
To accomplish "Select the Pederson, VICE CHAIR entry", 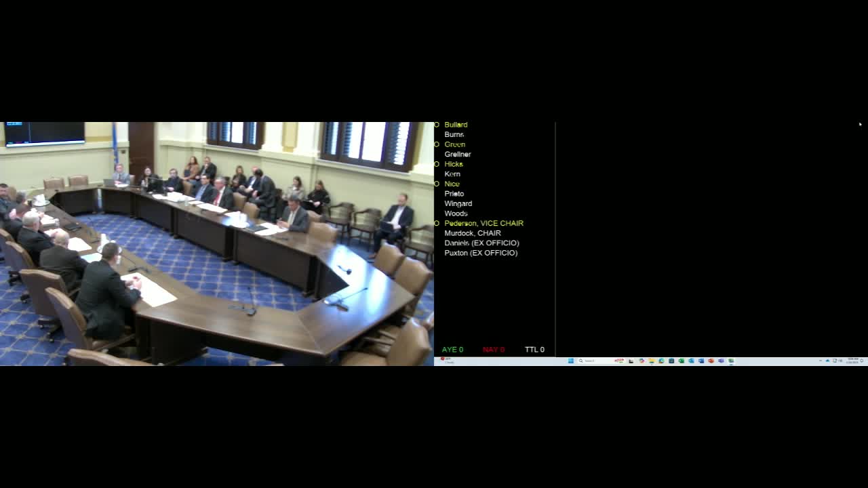I will click(x=484, y=223).
